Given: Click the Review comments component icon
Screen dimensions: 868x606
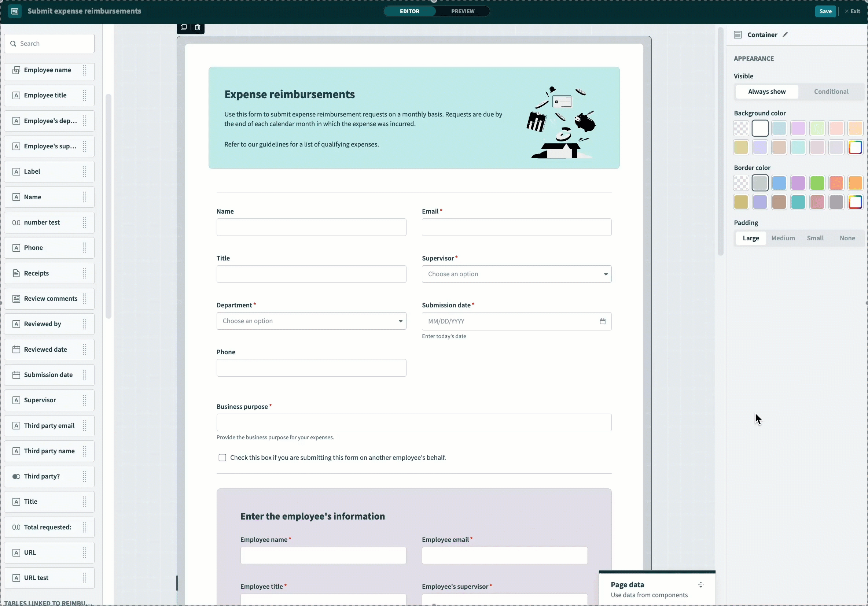Looking at the screenshot, I should tap(16, 299).
